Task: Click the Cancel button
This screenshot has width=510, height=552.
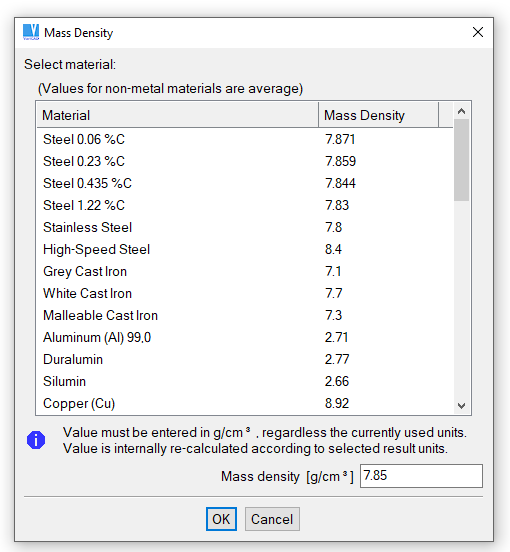Action: pyautogui.click(x=272, y=519)
